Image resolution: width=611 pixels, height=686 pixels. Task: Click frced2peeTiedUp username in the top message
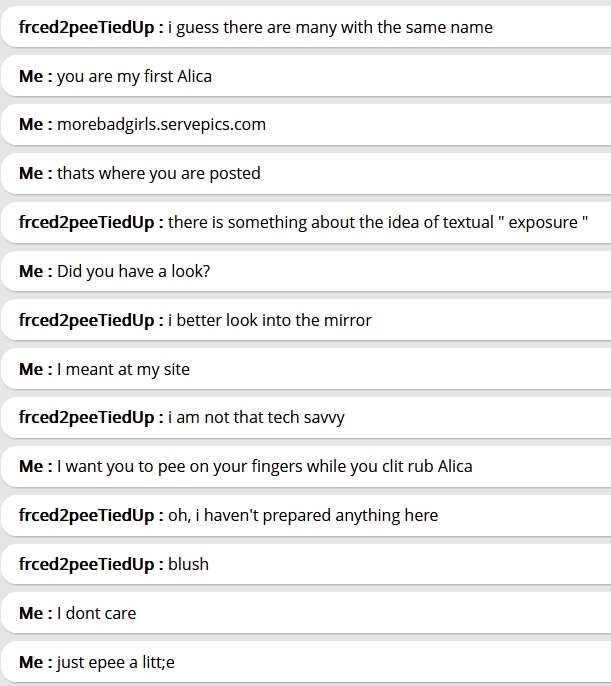coord(87,28)
